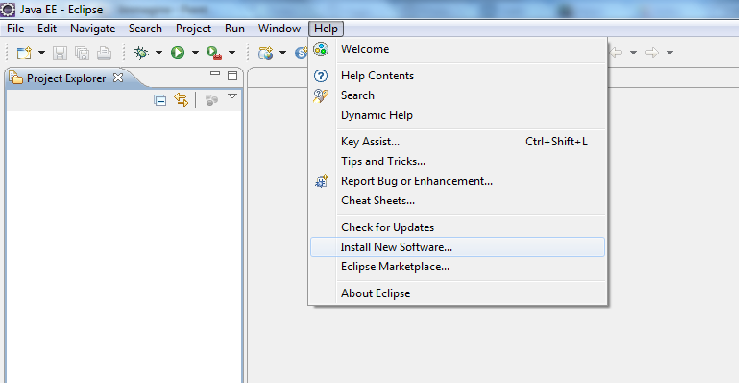Click the back navigation arrow icon
The image size is (739, 383).
[x=616, y=52]
